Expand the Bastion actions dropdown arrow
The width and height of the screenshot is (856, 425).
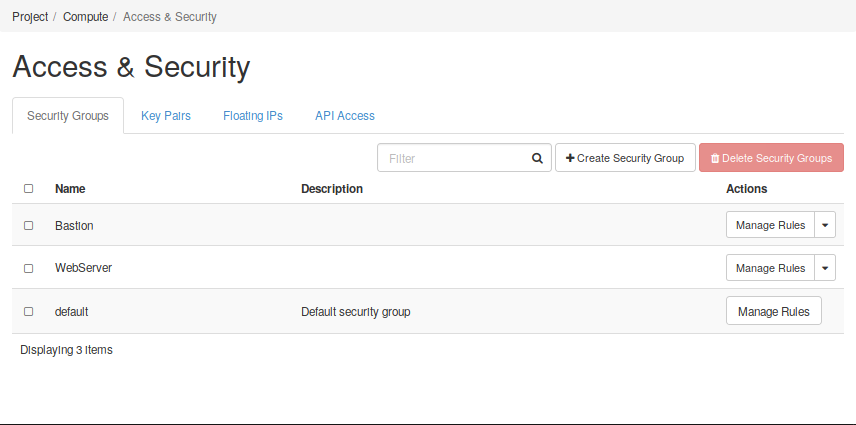pyautogui.click(x=825, y=226)
